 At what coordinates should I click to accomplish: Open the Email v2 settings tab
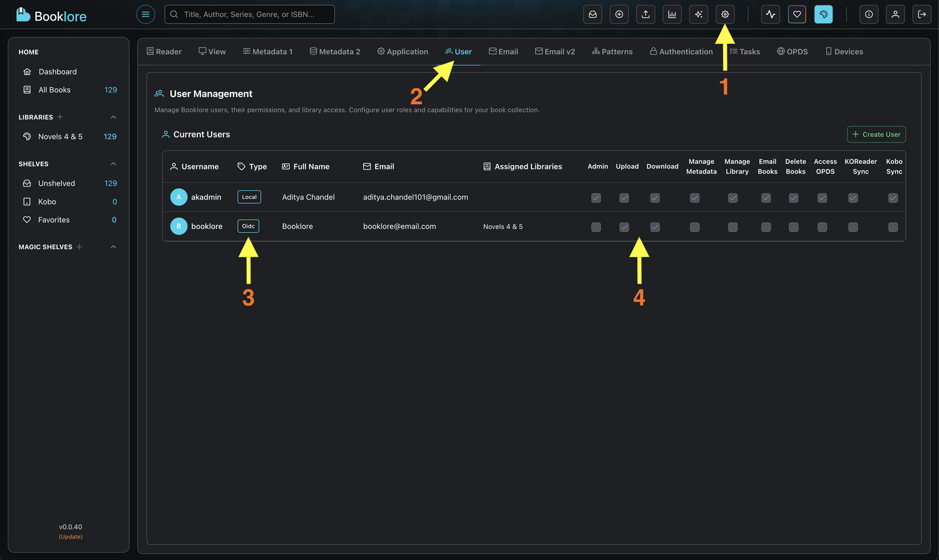(x=555, y=52)
